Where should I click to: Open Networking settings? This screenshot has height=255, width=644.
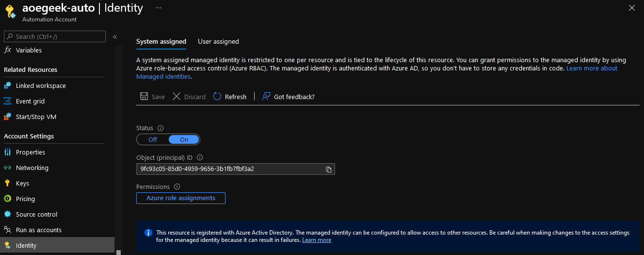tap(32, 168)
